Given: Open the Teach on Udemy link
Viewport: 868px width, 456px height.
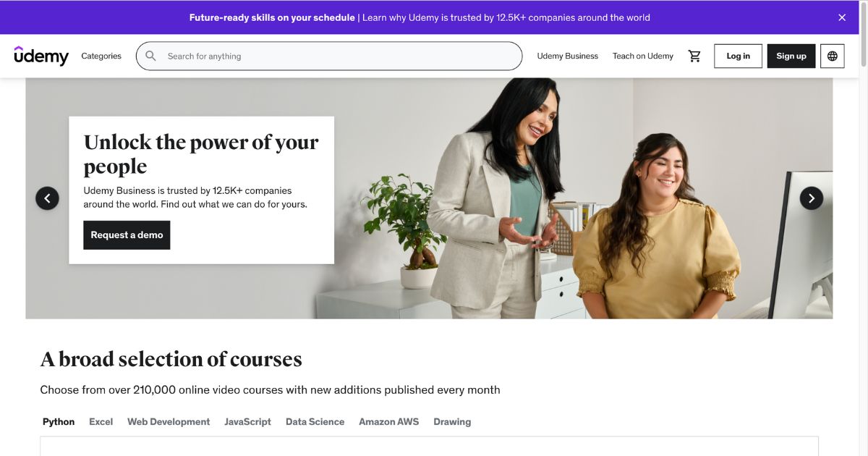Looking at the screenshot, I should click(x=643, y=56).
